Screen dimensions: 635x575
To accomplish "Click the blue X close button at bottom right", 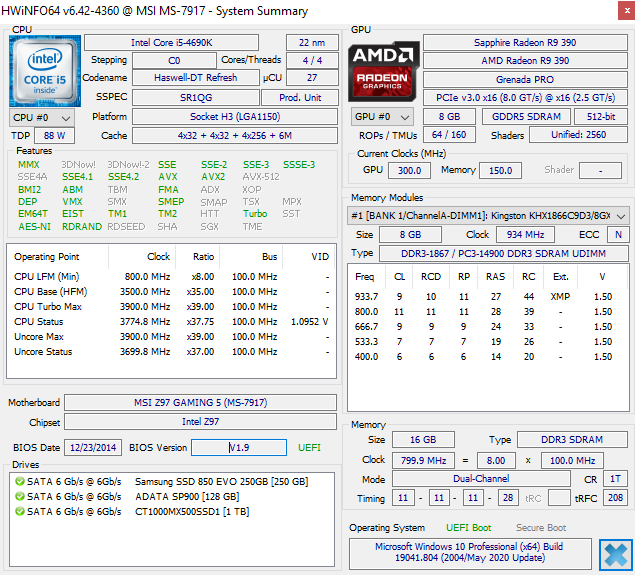I will point(616,555).
